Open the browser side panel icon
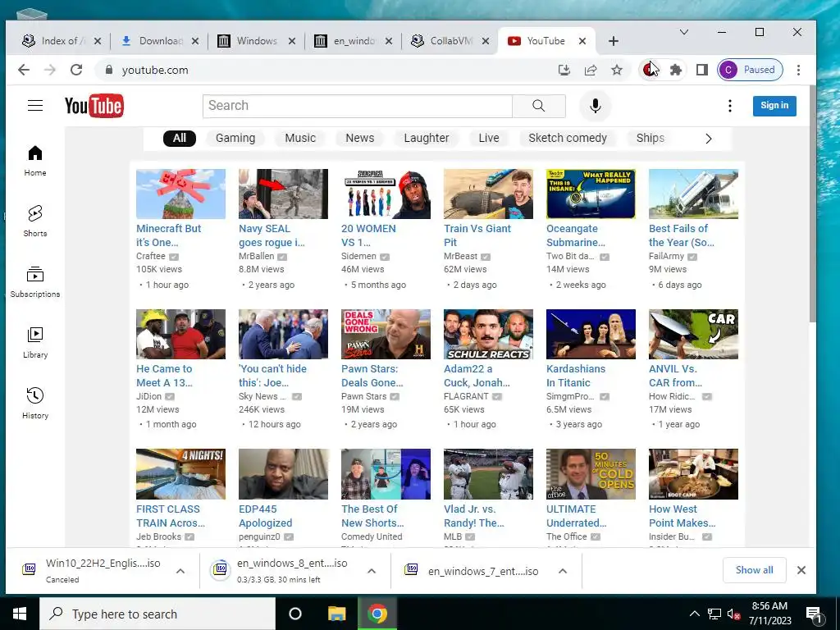Screen dimensions: 840x630 tap(702, 70)
